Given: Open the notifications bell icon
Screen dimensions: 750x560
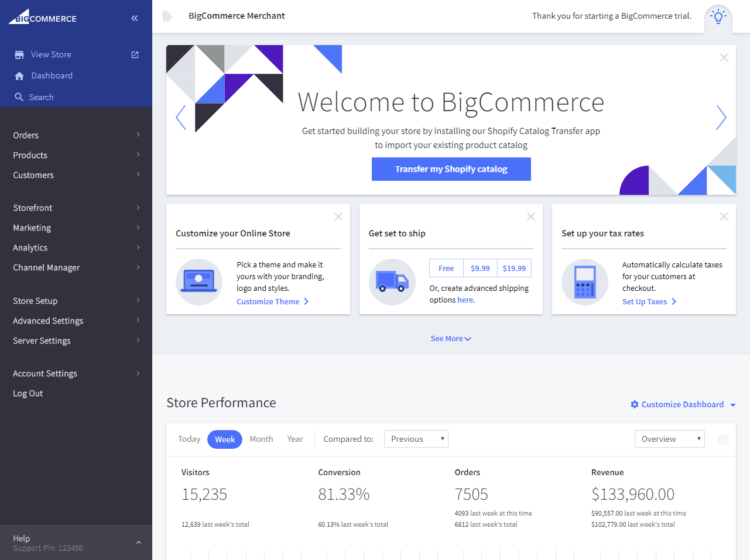Looking at the screenshot, I should pyautogui.click(x=167, y=16).
